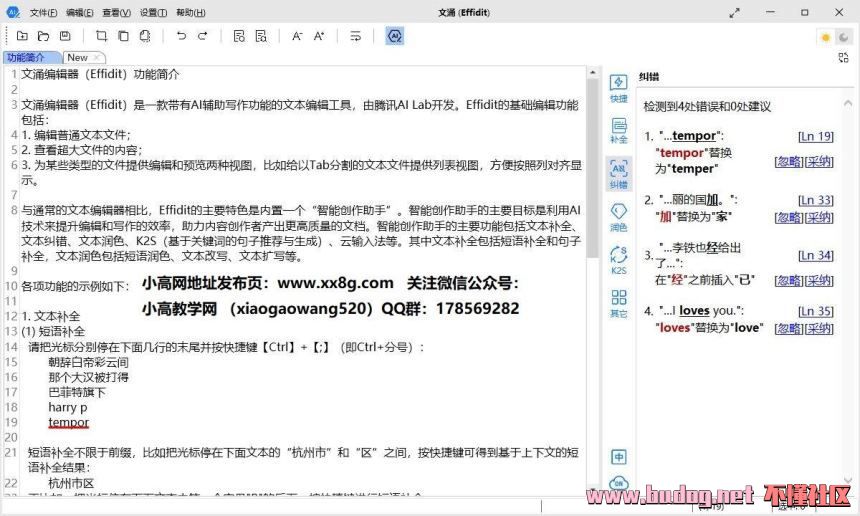This screenshot has height=516, width=860.
Task: Open the 查看(V) menu
Action: click(x=116, y=12)
